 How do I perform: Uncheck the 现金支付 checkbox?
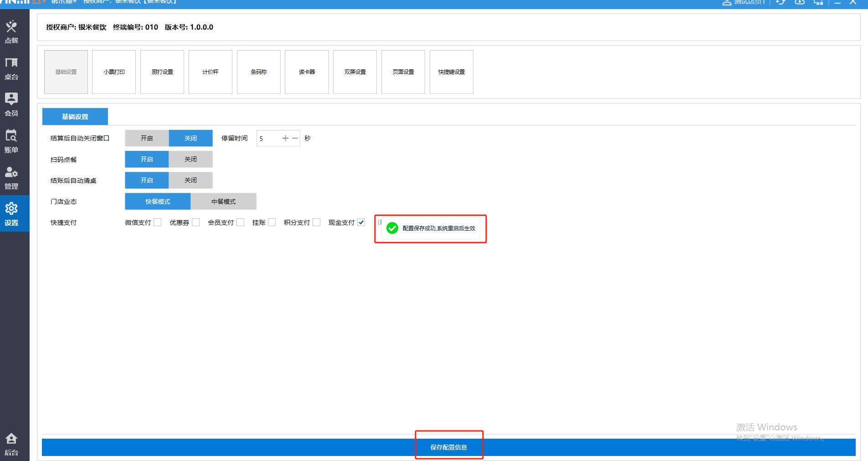[x=361, y=223]
